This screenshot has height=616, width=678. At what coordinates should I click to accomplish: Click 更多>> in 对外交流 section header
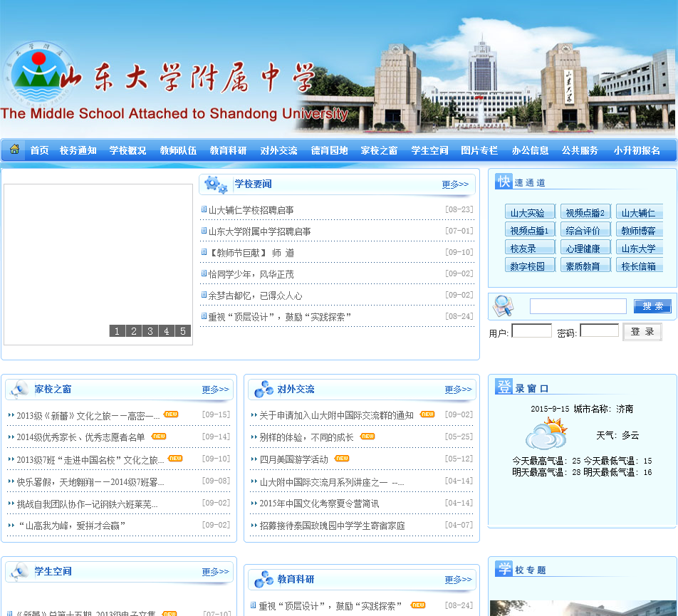coord(459,390)
